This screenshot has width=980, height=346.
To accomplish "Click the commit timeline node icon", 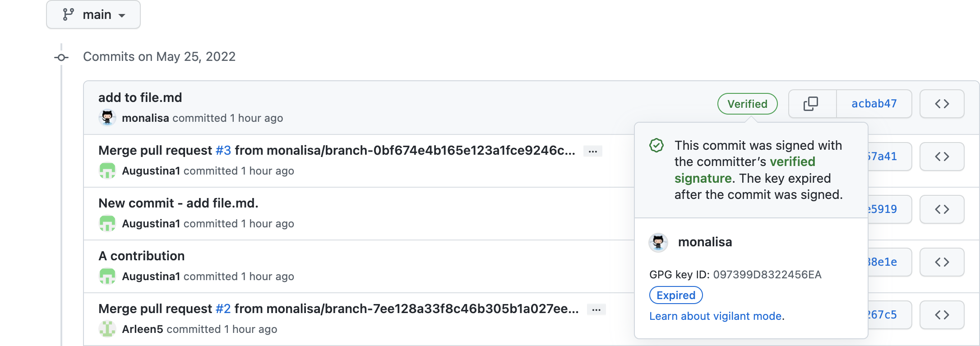I will click(x=61, y=57).
